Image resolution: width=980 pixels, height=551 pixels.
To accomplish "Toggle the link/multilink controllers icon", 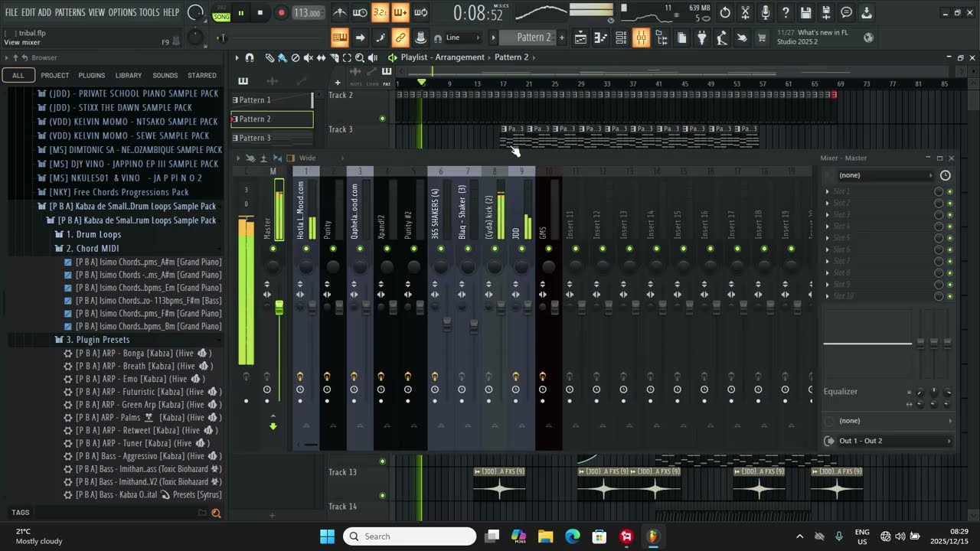I will coord(400,37).
